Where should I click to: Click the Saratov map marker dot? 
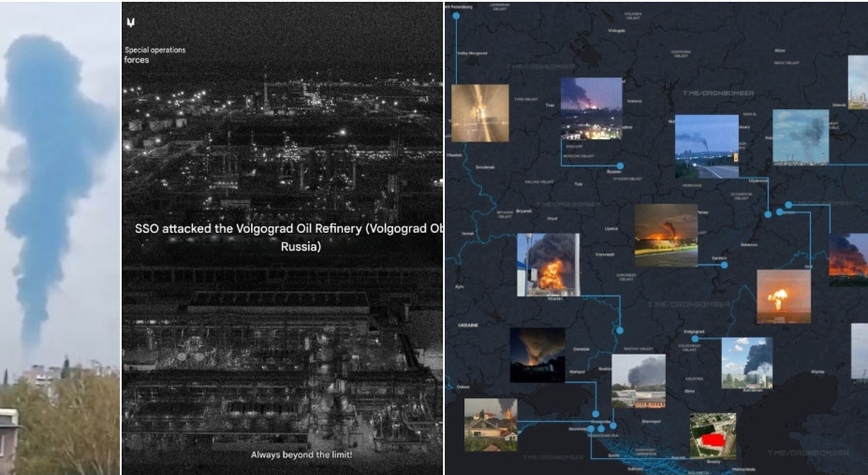724,265
